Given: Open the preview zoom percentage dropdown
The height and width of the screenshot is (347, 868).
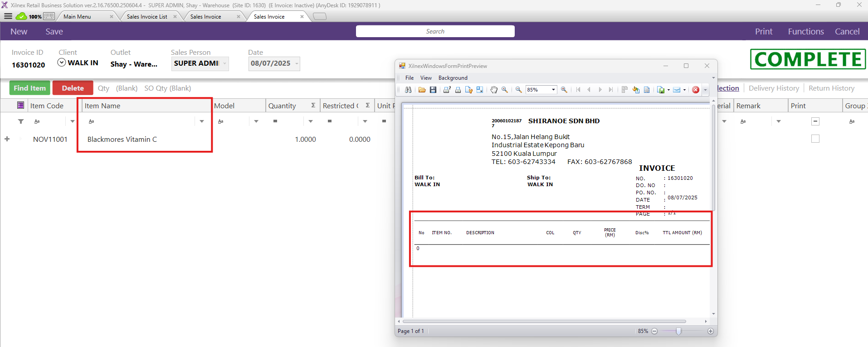Looking at the screenshot, I should coord(553,90).
